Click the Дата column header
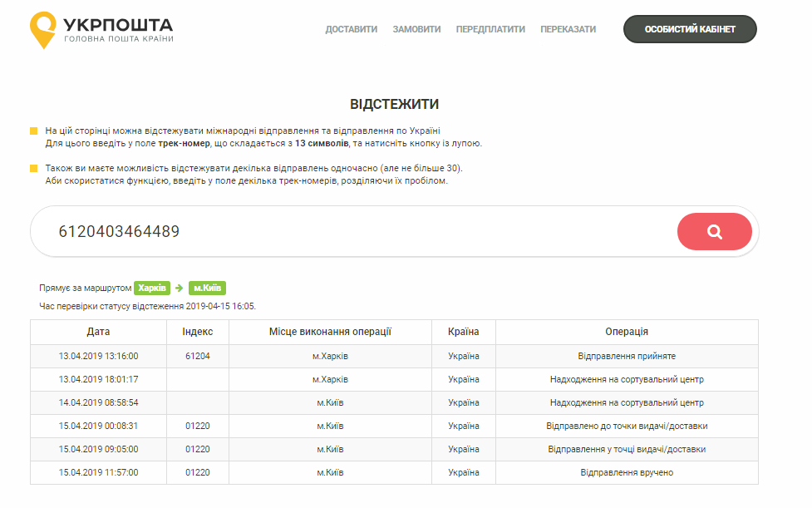Image resolution: width=812 pixels, height=508 pixels. [x=98, y=332]
